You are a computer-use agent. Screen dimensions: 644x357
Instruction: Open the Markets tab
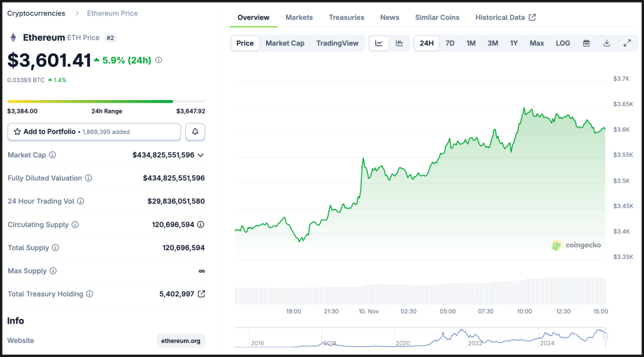(x=299, y=17)
